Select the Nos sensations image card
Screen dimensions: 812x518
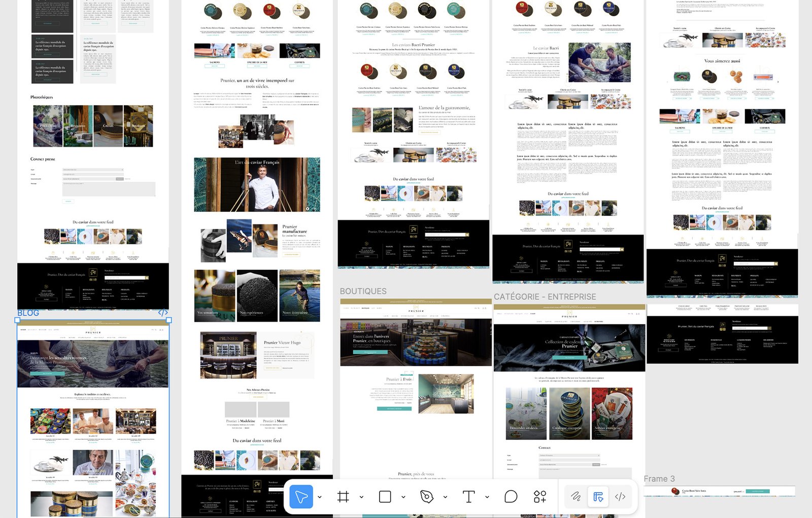point(215,296)
